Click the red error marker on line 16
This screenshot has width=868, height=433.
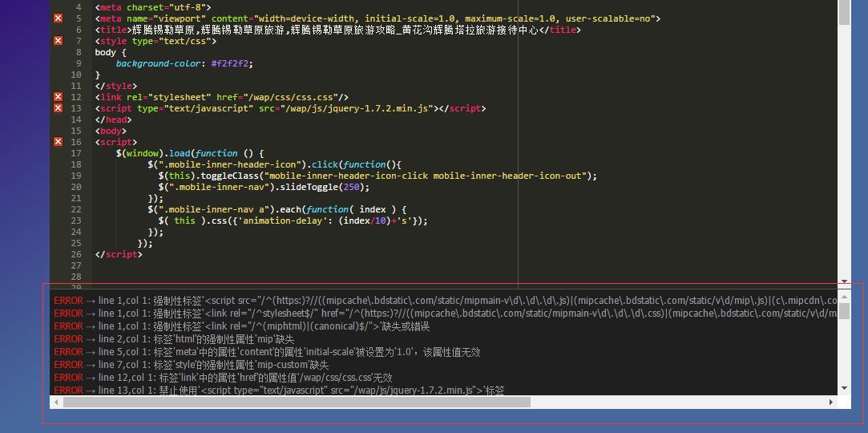(58, 142)
